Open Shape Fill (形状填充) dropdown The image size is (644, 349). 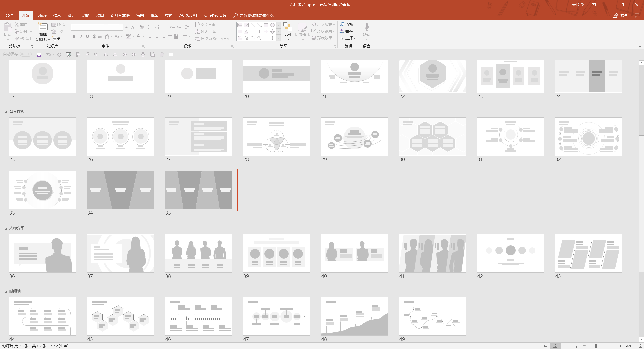click(323, 24)
